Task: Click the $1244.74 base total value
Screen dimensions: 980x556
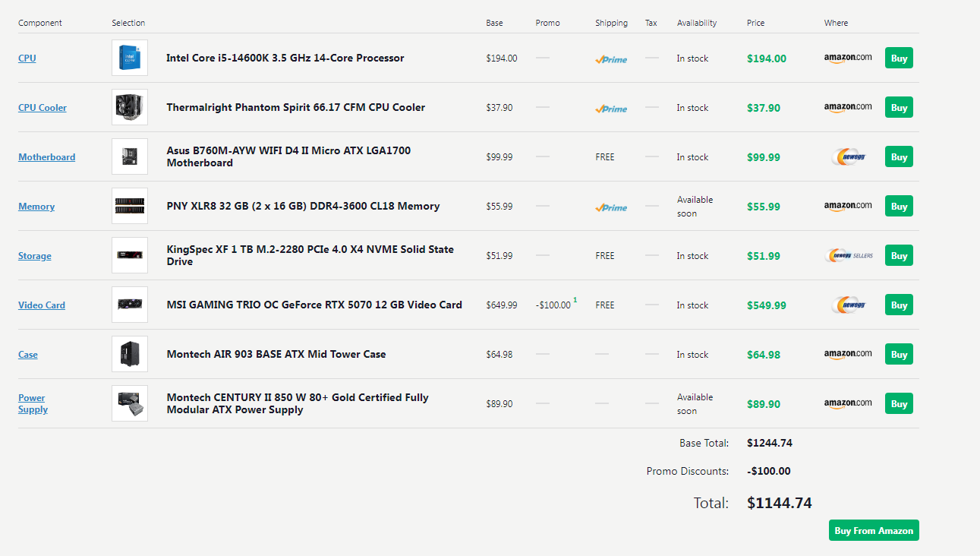Action: (x=770, y=443)
